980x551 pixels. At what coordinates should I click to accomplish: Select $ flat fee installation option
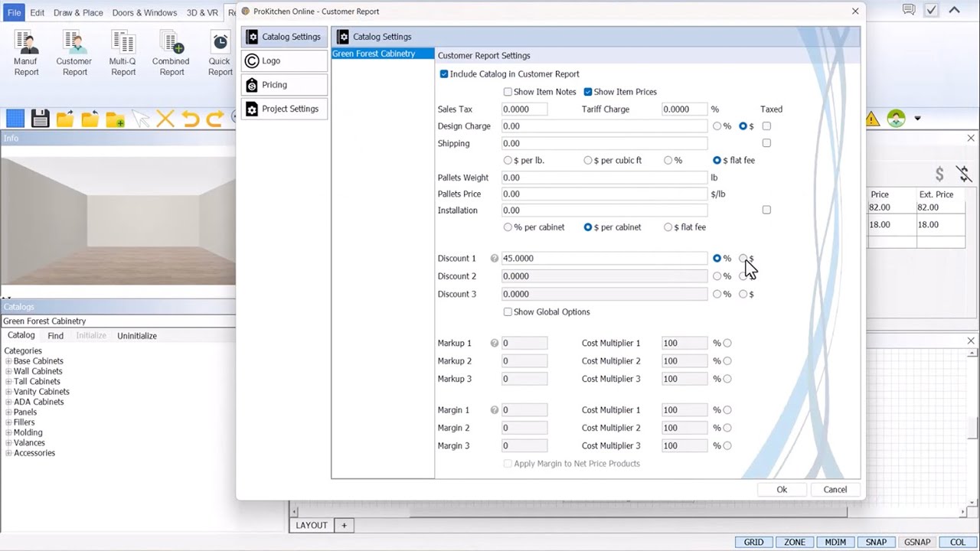tap(668, 227)
